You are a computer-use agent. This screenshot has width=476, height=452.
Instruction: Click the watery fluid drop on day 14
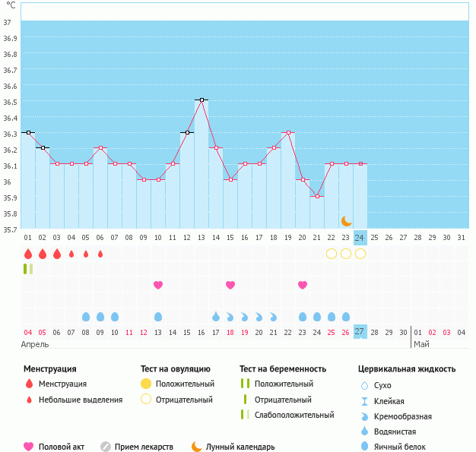[216, 317]
